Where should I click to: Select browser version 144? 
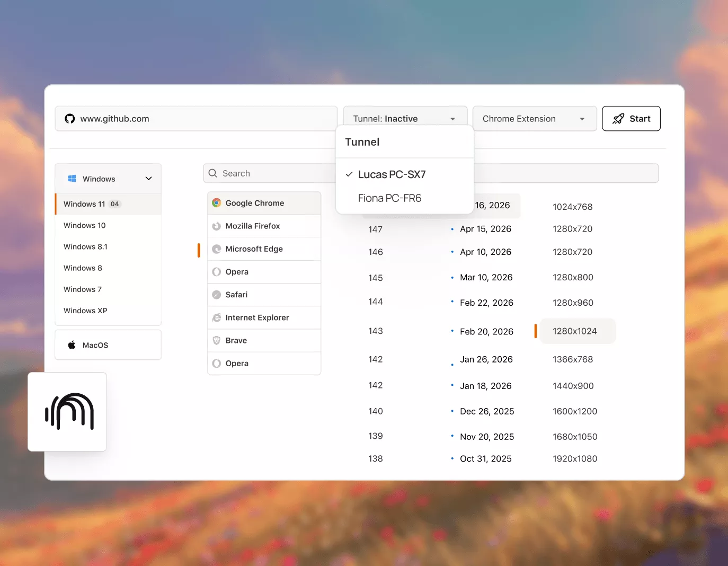tap(376, 302)
